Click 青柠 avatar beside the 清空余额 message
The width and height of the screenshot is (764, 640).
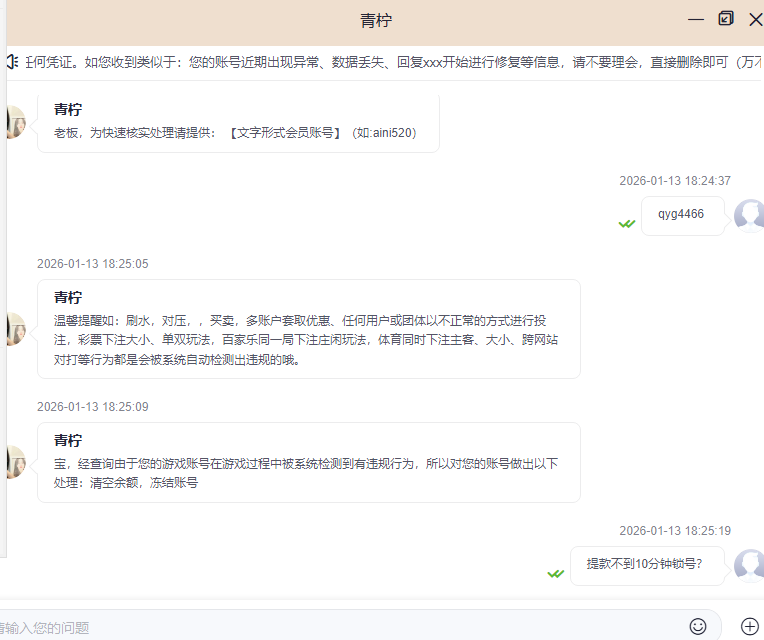point(13,461)
